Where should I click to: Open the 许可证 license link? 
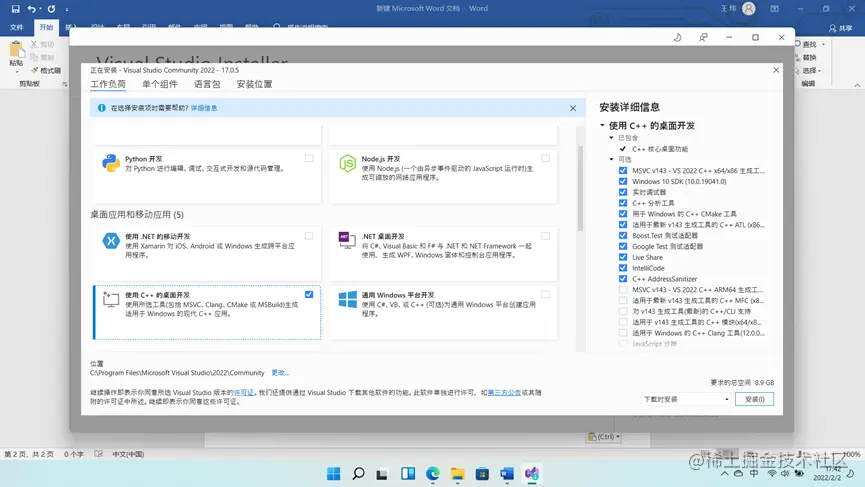click(x=244, y=393)
